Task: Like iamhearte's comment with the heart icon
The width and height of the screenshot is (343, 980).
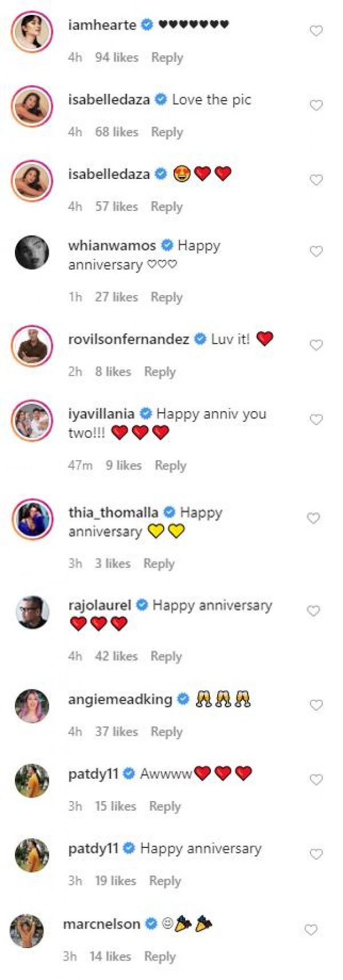Action: click(x=316, y=31)
